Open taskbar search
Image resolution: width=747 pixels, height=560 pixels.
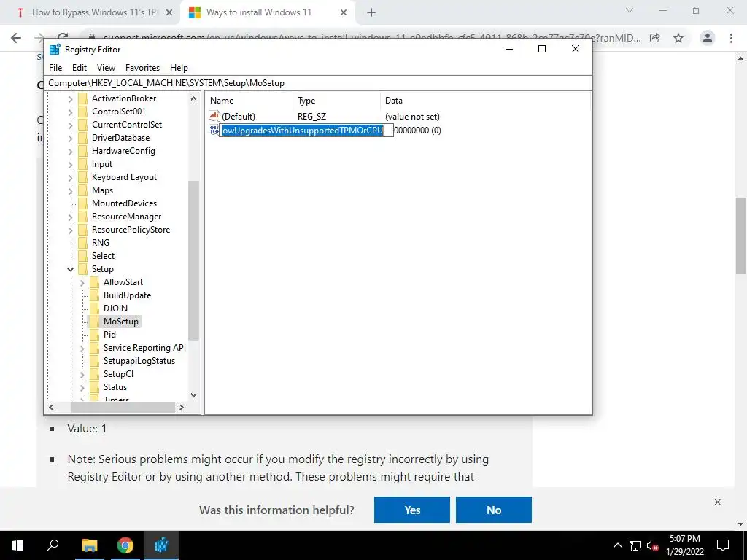point(53,545)
